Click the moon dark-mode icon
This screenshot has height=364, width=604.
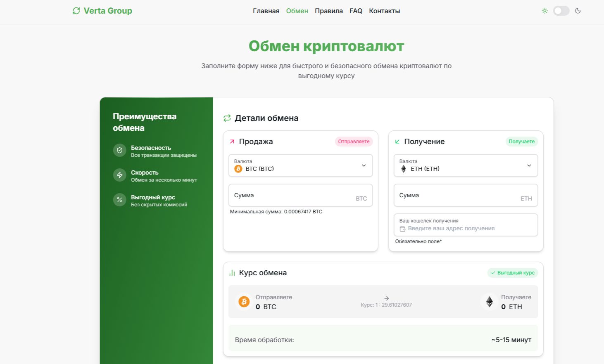578,11
